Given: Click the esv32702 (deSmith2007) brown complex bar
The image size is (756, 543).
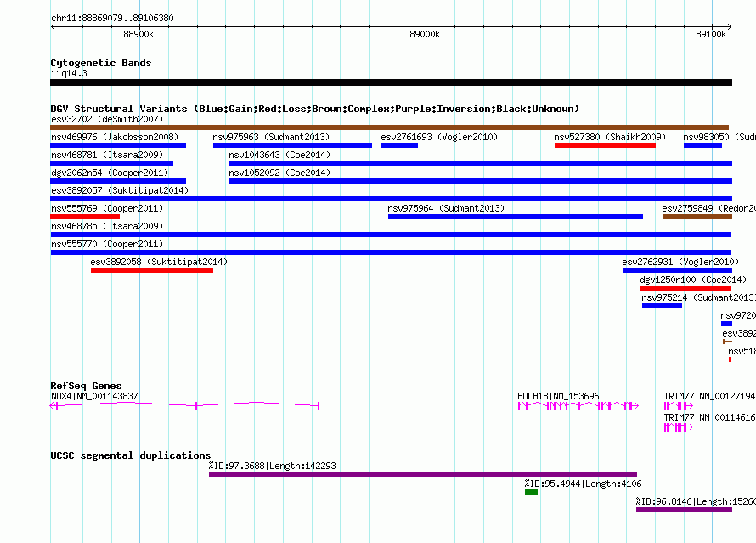Looking at the screenshot, I should (390, 127).
